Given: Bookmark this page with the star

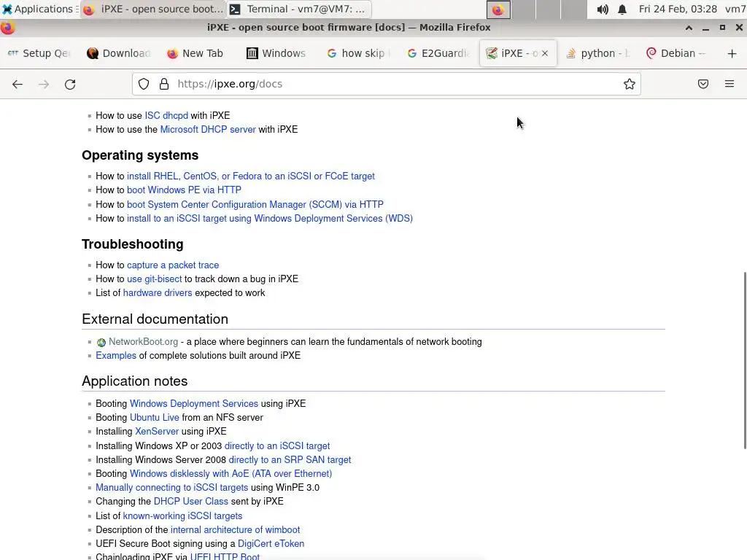Looking at the screenshot, I should [x=630, y=85].
